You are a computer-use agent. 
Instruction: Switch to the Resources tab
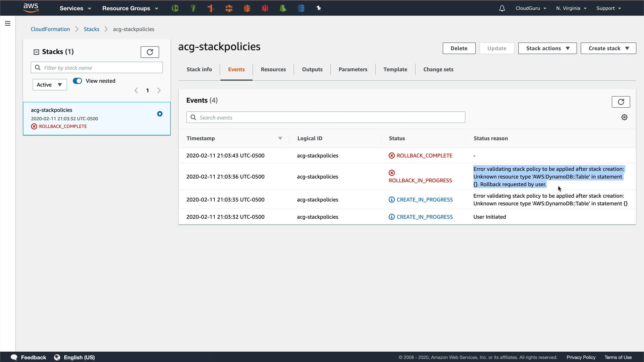(x=273, y=69)
